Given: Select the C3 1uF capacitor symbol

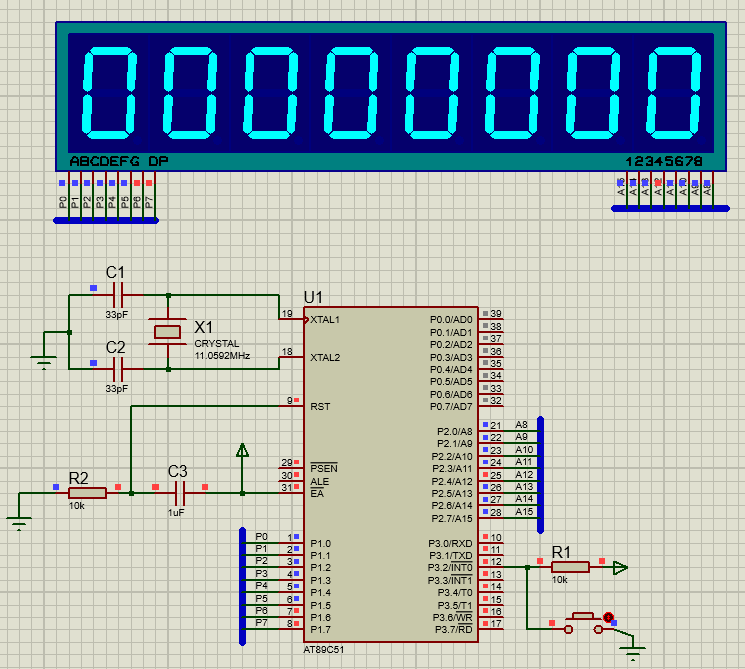Looking at the screenshot, I should [x=180, y=493].
